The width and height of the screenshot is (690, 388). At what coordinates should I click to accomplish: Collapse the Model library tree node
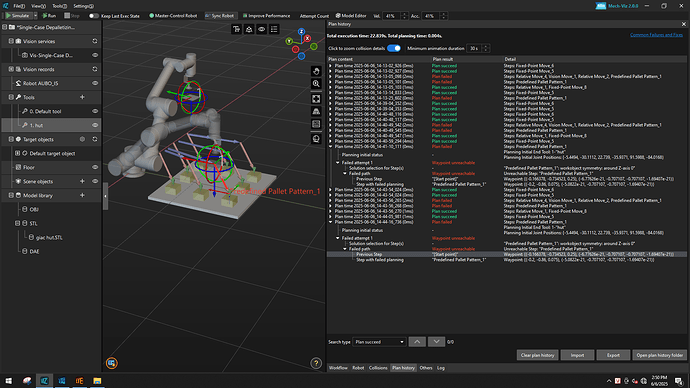(11, 195)
